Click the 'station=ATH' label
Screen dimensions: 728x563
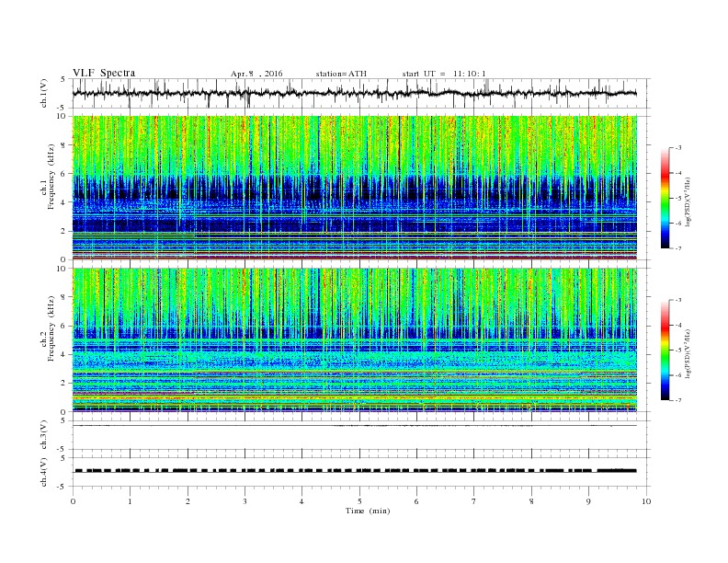click(x=341, y=74)
